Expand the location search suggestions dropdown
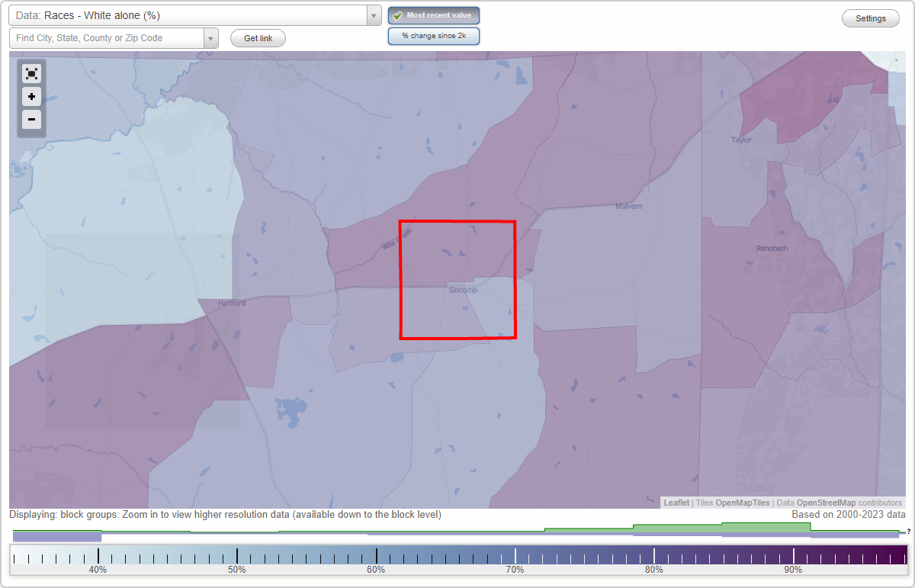The width and height of the screenshot is (915, 588). pos(211,37)
